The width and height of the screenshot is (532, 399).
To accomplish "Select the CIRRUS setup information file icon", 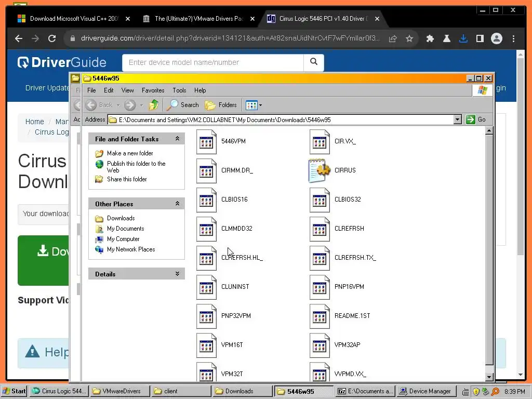I will 320,170.
